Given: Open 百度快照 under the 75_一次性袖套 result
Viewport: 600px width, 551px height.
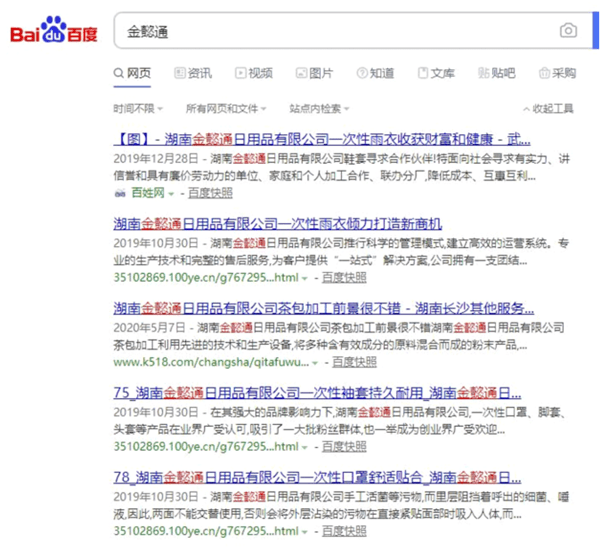Looking at the screenshot, I should (x=344, y=447).
